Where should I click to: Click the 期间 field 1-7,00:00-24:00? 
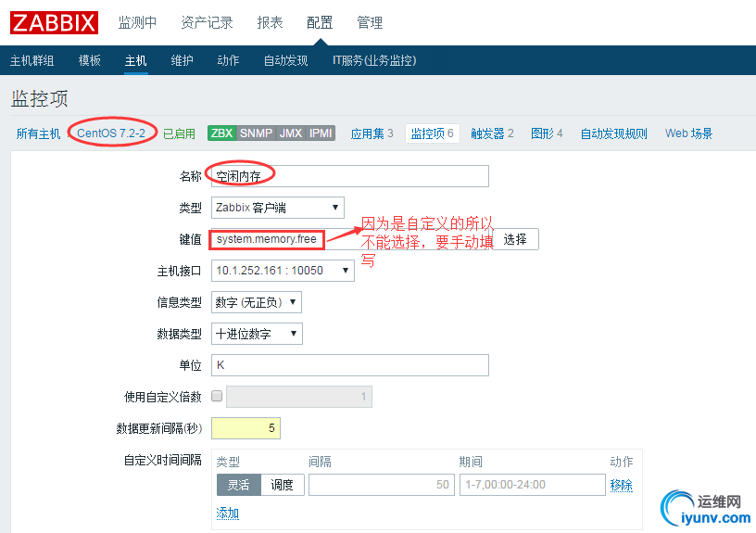pos(533,485)
